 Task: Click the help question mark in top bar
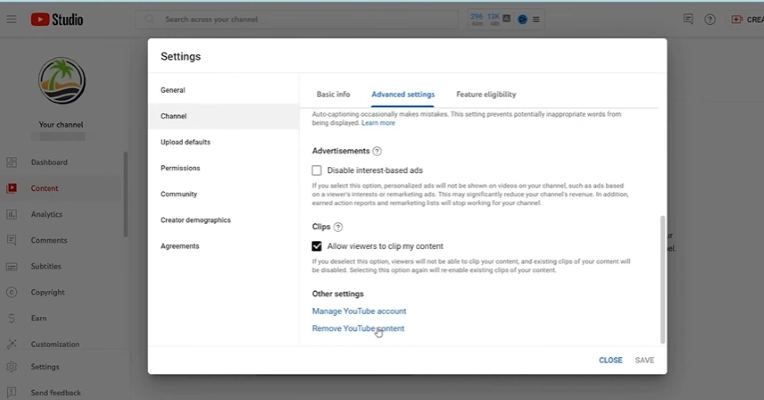pos(710,19)
